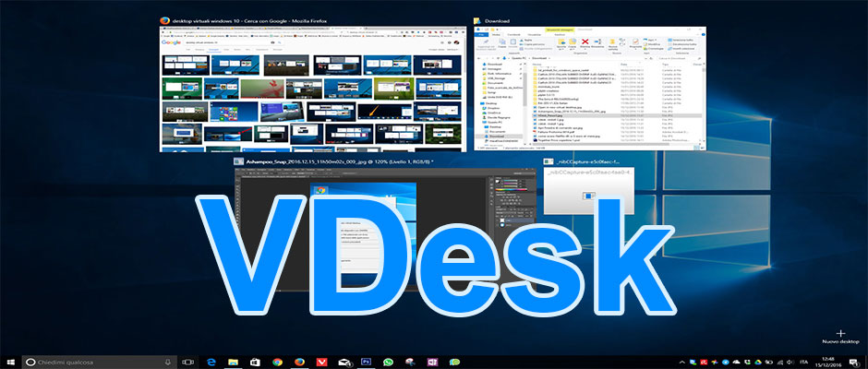Image resolution: width=868 pixels, height=369 pixels.
Task: Click 'Fattura Proforma 0014.pdf' in file list
Action: [x=556, y=132]
